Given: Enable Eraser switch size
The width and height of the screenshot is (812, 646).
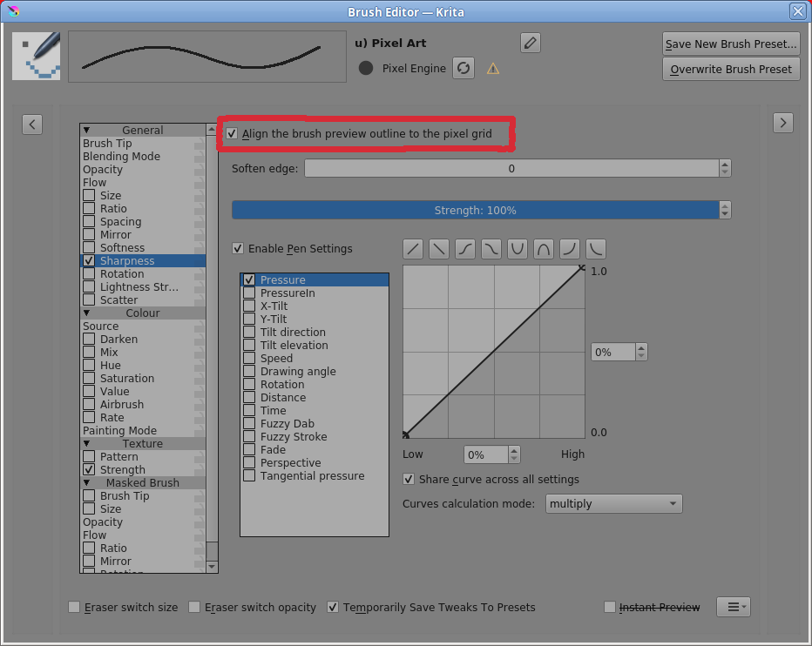Looking at the screenshot, I should [x=74, y=607].
